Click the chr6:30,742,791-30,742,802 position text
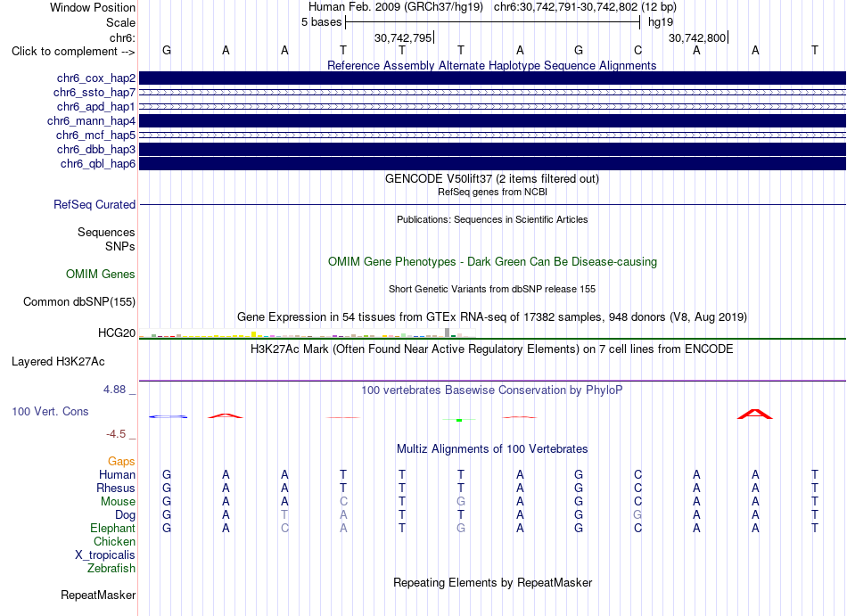847x616 pixels. pos(585,7)
